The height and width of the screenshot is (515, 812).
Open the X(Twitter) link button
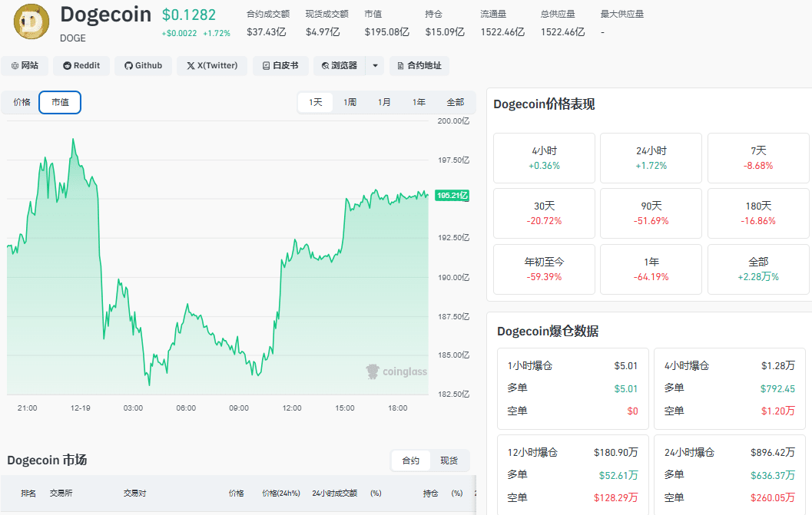(x=212, y=66)
